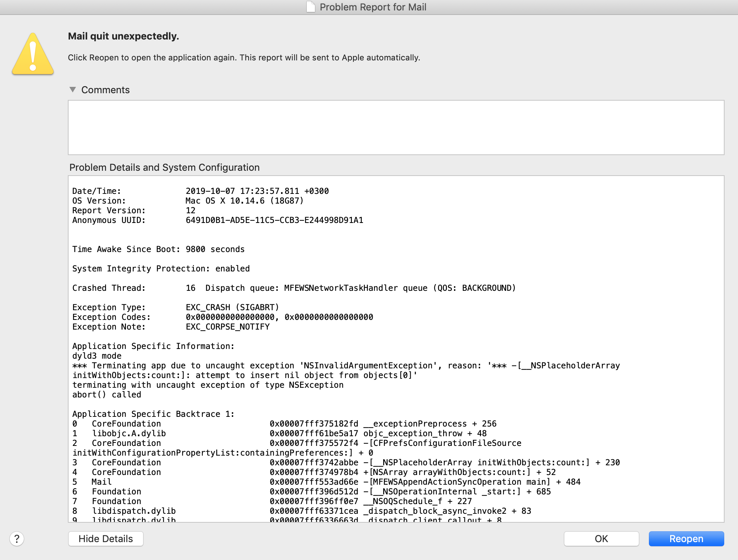Click 'Time Awake Since Boot: 9800 seconds'
Screen dimensions: 738x560
158,249
